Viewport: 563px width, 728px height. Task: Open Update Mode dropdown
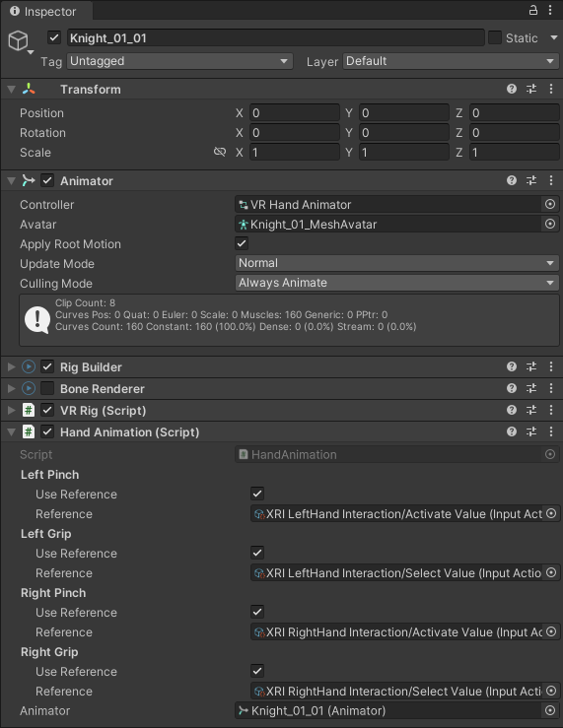coord(397,263)
